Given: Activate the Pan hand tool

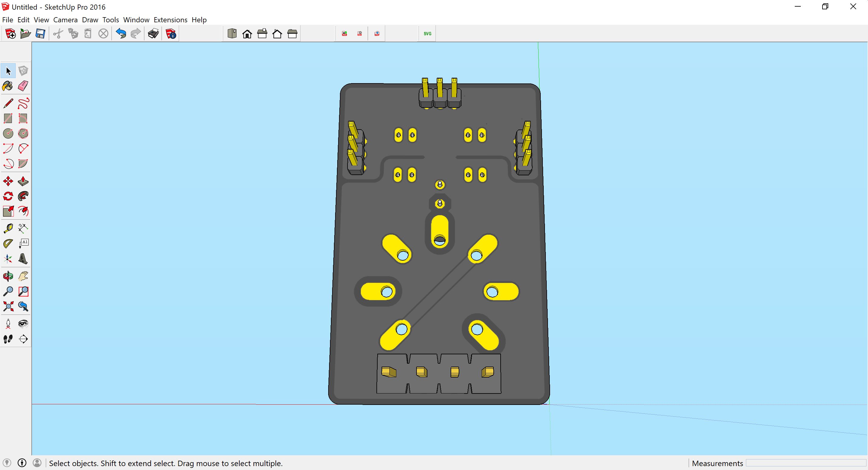Looking at the screenshot, I should click(x=23, y=276).
